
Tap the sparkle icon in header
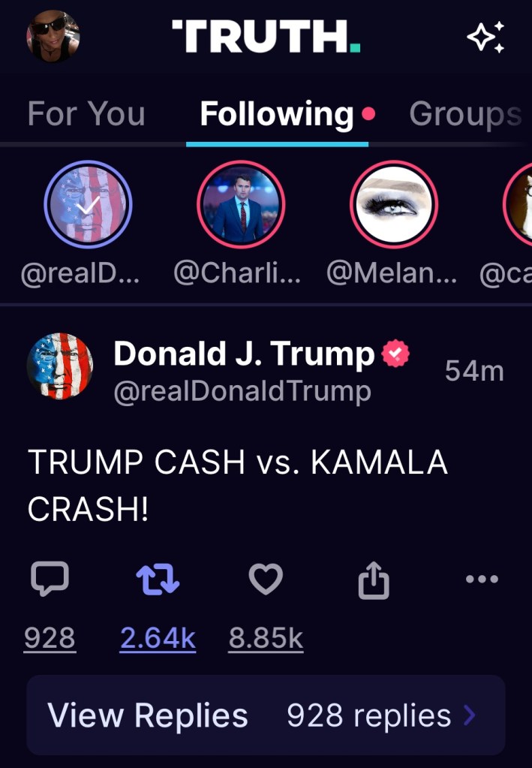485,37
